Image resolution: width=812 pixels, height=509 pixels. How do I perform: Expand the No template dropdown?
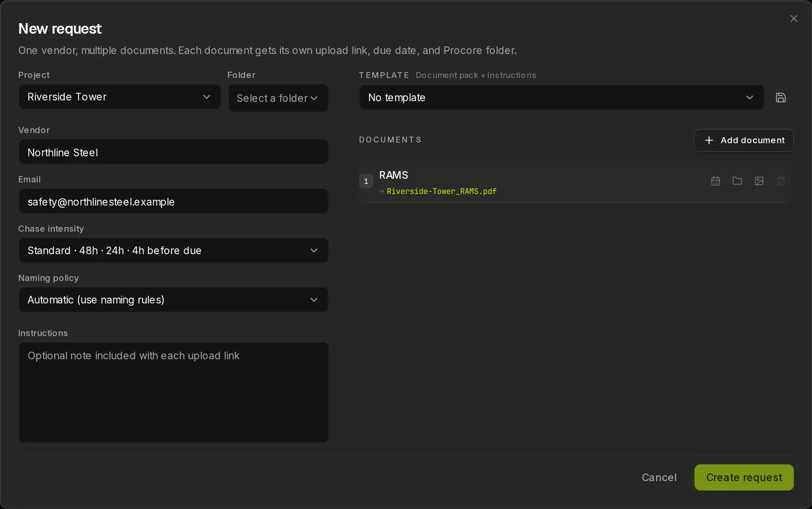tap(561, 97)
